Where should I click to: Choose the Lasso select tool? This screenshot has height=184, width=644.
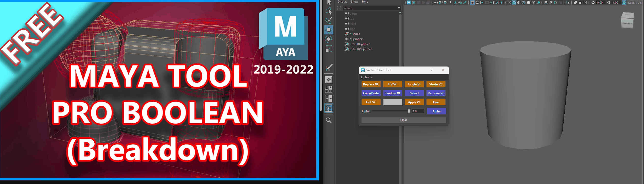[x=329, y=11]
